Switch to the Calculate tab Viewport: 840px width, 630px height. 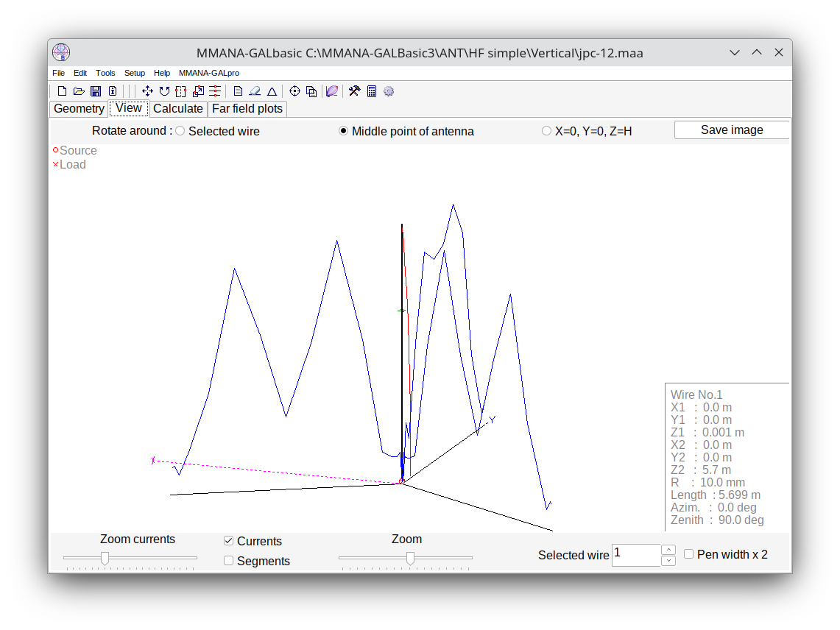point(178,109)
